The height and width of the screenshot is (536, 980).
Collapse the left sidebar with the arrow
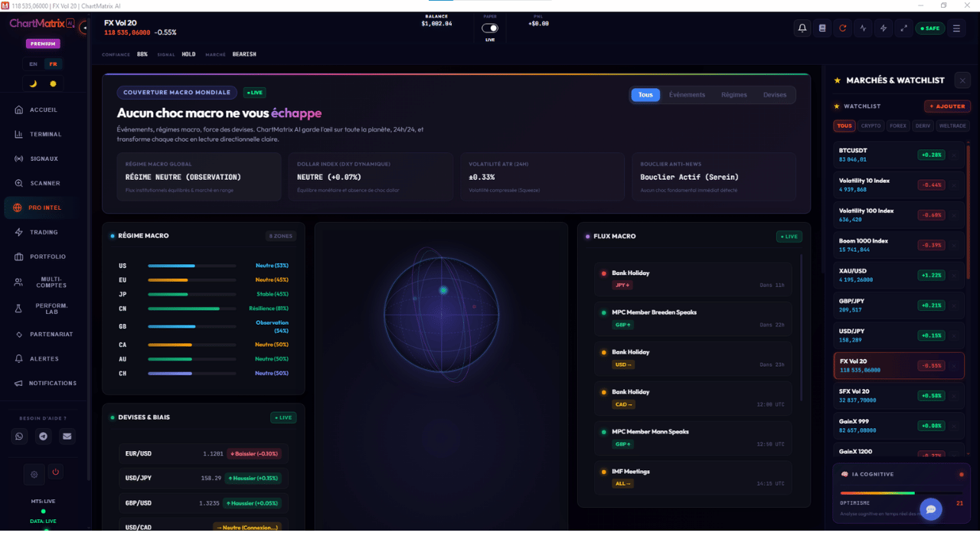84,28
